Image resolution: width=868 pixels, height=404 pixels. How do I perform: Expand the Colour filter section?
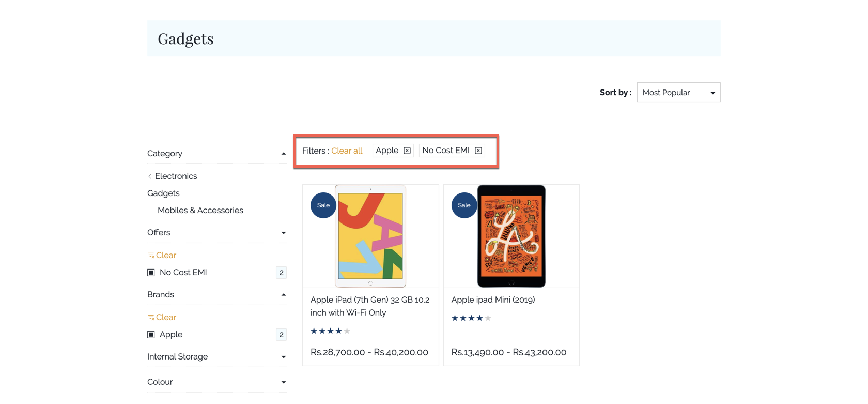[x=283, y=382]
